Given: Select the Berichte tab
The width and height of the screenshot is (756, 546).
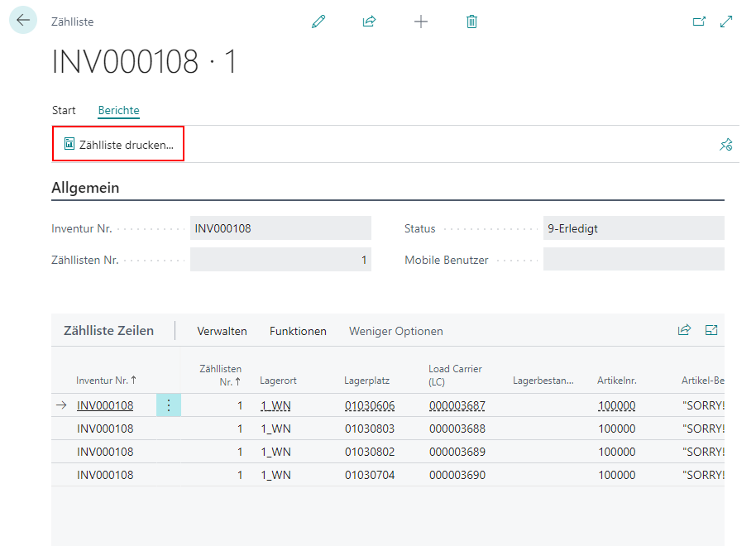Looking at the screenshot, I should (118, 110).
